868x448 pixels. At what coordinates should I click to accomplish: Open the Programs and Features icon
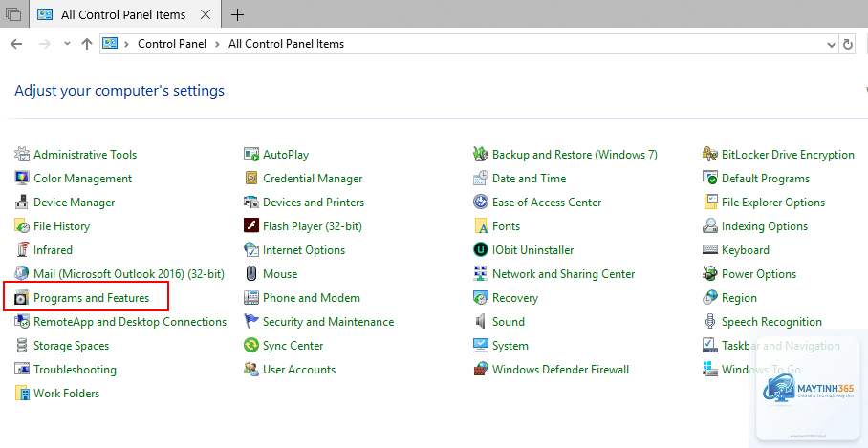(22, 298)
